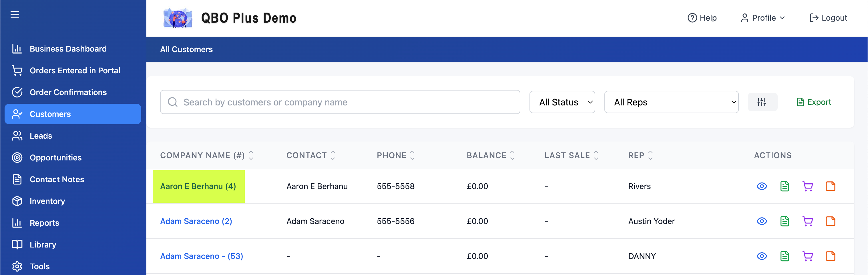Screen dimensions: 868x275
Task: Open the All Status dropdown
Action: pos(562,102)
